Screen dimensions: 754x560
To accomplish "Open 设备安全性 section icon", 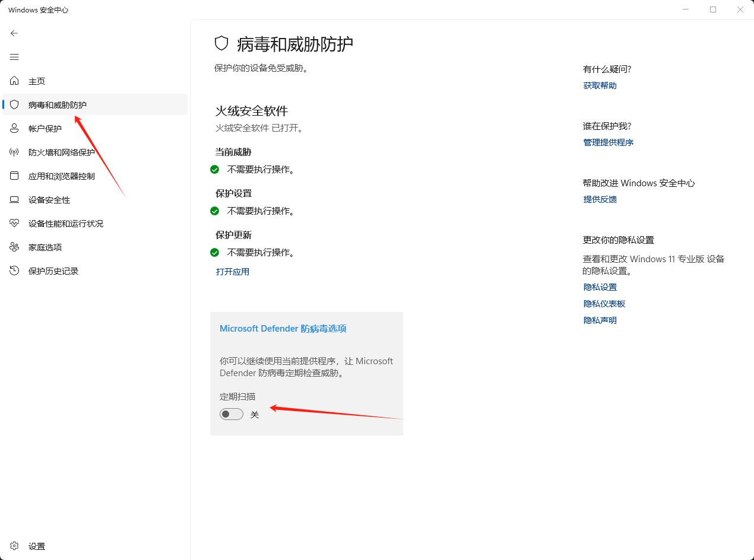I will 14,199.
